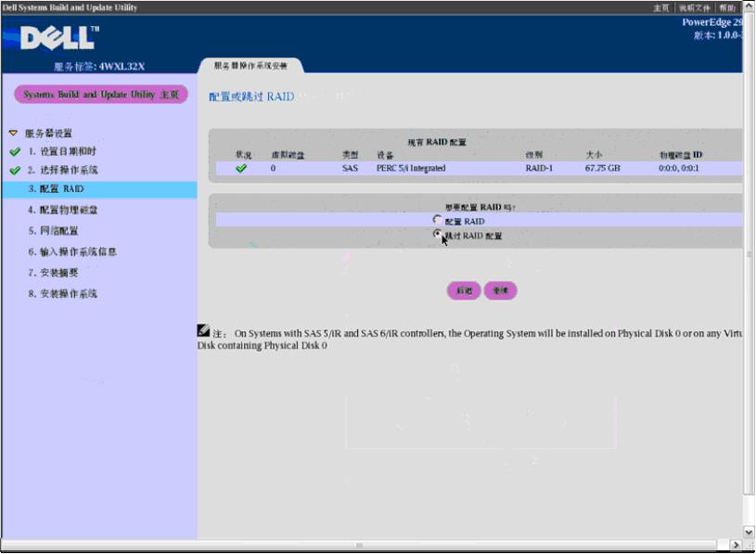Image resolution: width=756 pixels, height=554 pixels.
Task: Click the 现有 RAID 配置 table title
Action: click(437, 142)
